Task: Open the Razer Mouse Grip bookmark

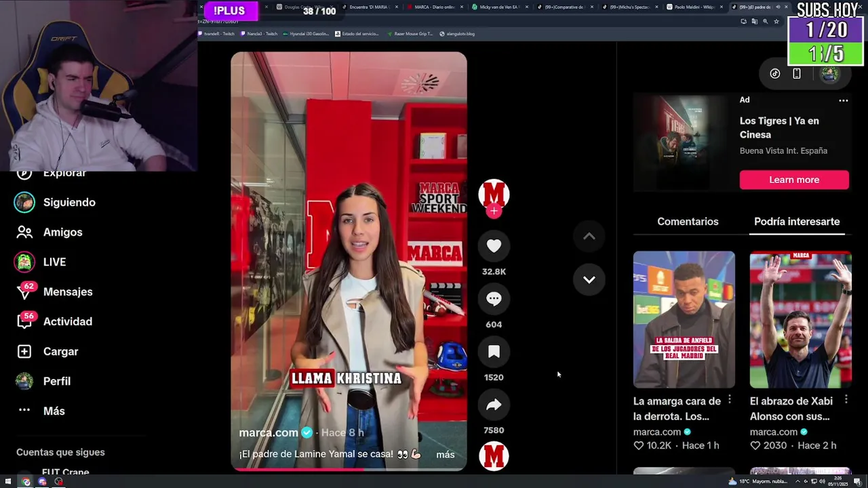Action: coord(410,34)
